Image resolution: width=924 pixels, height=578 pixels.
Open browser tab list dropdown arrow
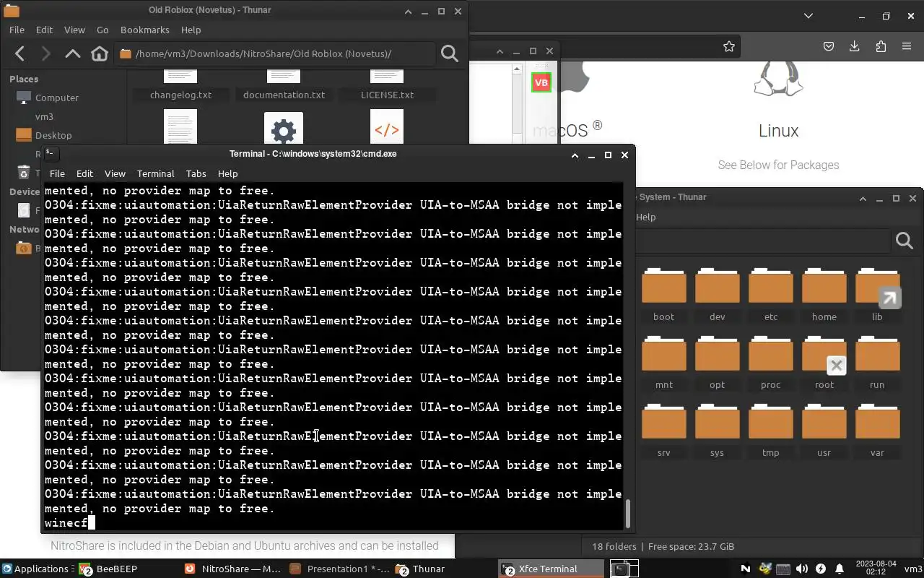click(x=808, y=15)
